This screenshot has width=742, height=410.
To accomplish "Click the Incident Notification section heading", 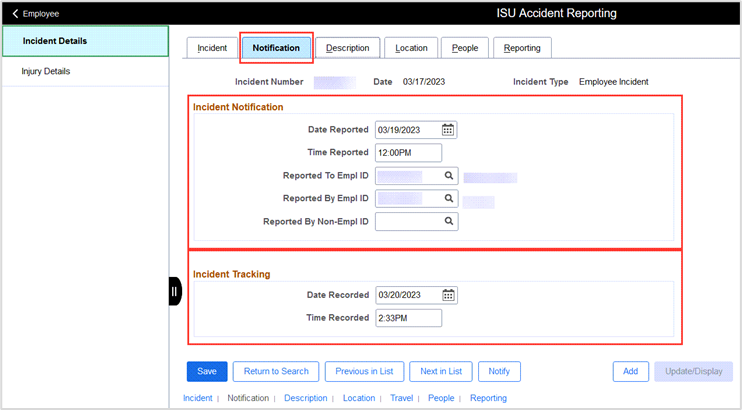I will click(238, 107).
